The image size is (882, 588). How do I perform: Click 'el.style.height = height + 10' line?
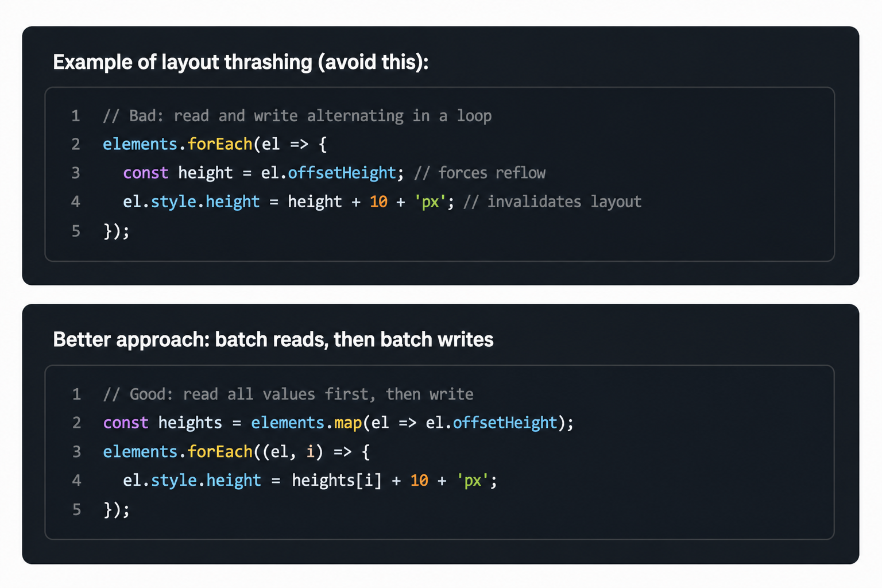pyautogui.click(x=289, y=202)
